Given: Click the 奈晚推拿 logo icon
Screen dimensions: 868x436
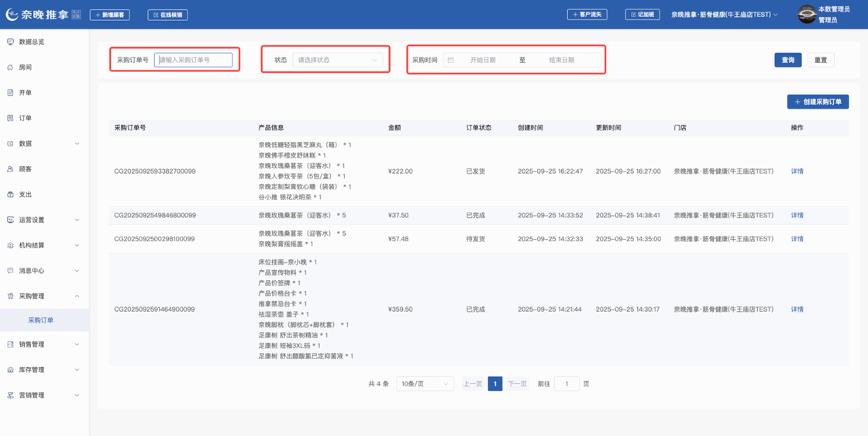Looking at the screenshot, I should click(x=12, y=15).
